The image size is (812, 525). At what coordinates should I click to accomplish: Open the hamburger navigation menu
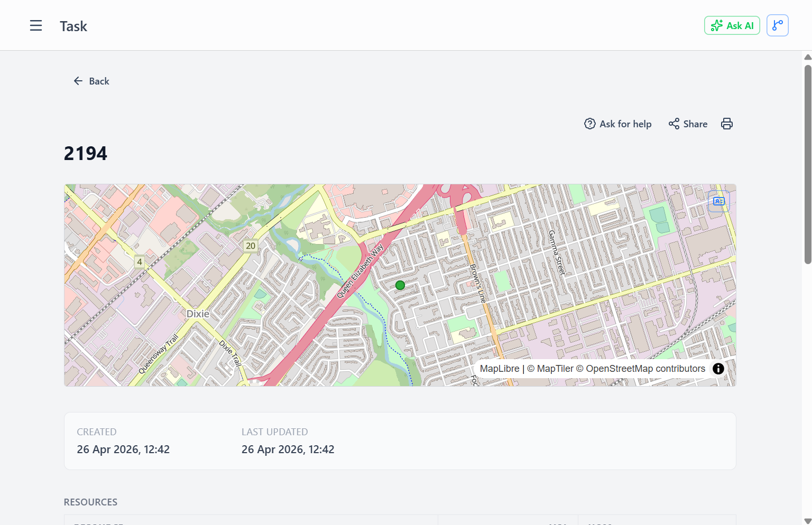click(36, 25)
